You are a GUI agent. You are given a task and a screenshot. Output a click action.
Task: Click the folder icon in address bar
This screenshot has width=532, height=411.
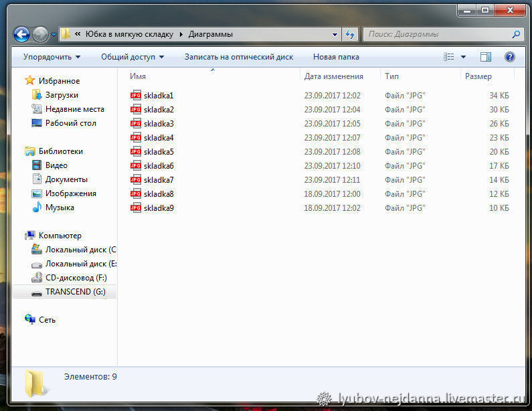coord(66,34)
